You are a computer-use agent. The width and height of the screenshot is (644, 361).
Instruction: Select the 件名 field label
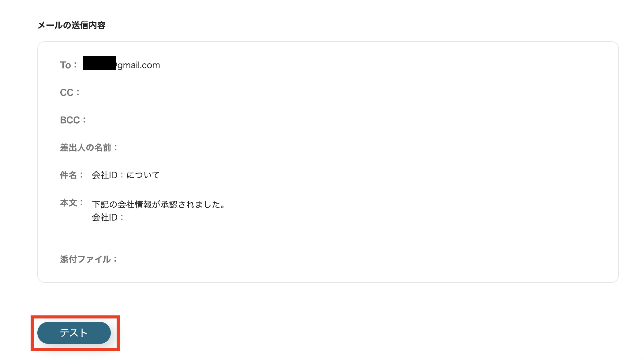click(x=71, y=175)
